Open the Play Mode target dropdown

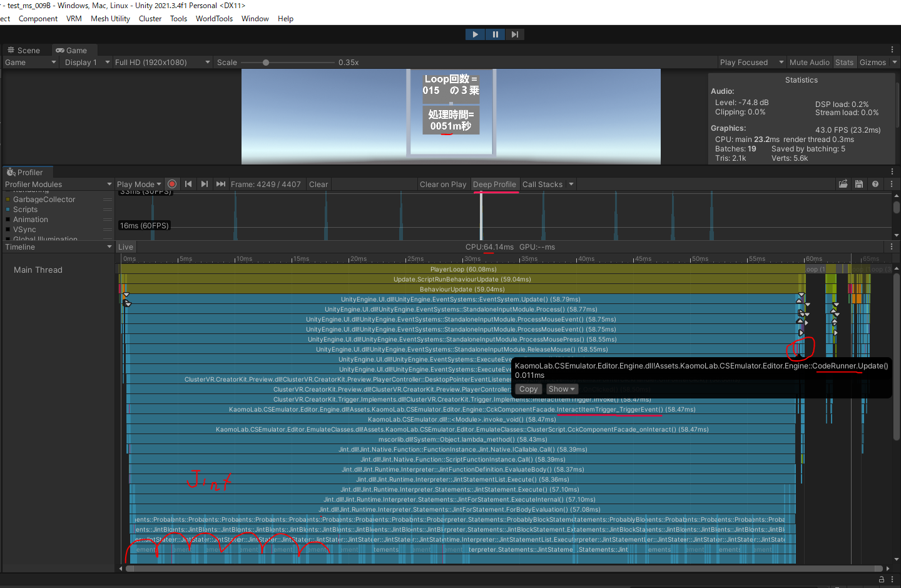tap(139, 184)
